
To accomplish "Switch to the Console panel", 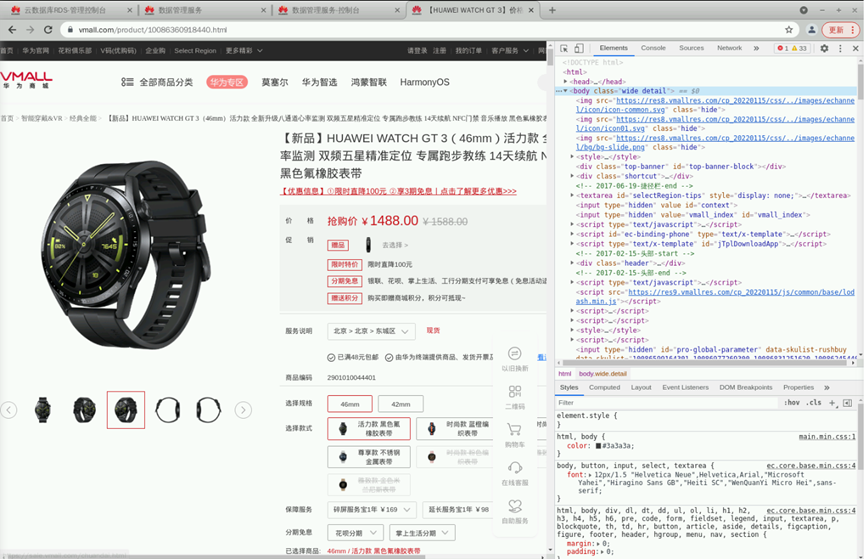I will 653,49.
